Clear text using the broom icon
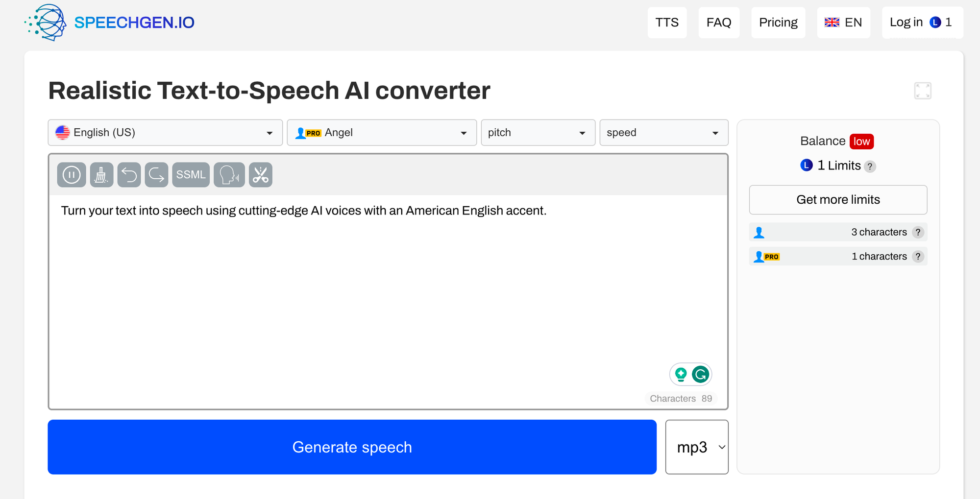Viewport: 980px width, 499px height. 101,175
